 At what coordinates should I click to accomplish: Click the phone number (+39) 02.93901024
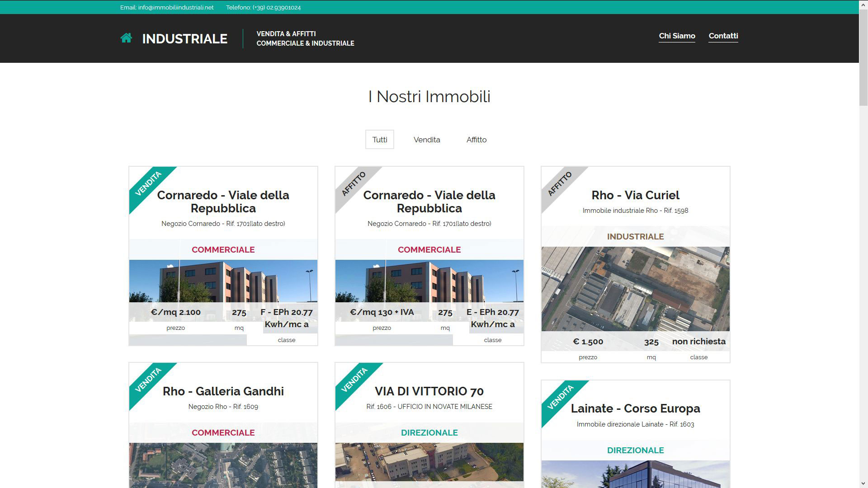click(x=276, y=7)
